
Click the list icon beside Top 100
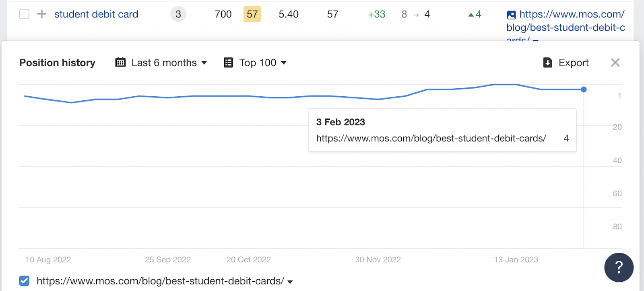[228, 62]
